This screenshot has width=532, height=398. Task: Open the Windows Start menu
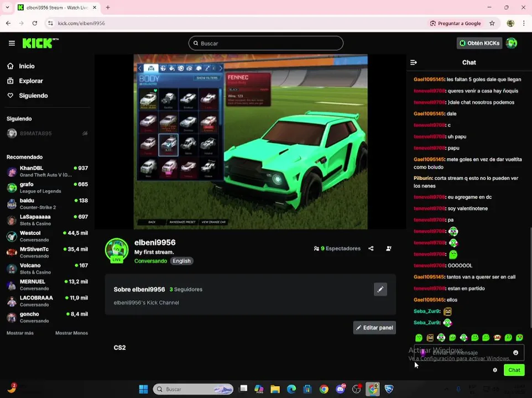[144, 389]
